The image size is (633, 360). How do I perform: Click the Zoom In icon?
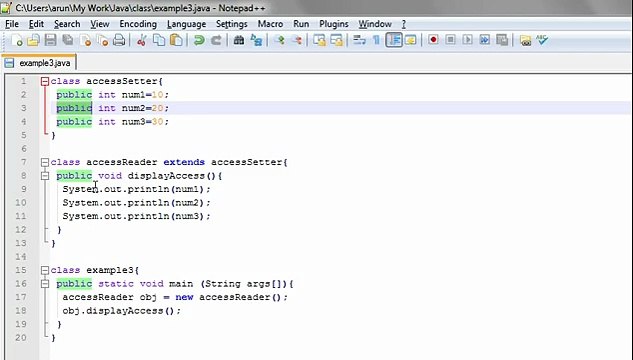279,40
